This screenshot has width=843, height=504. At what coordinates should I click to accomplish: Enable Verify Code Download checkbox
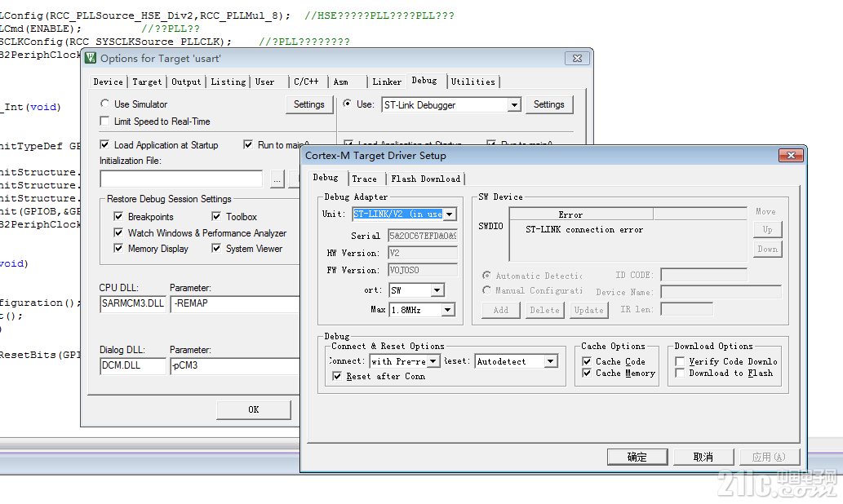(680, 361)
